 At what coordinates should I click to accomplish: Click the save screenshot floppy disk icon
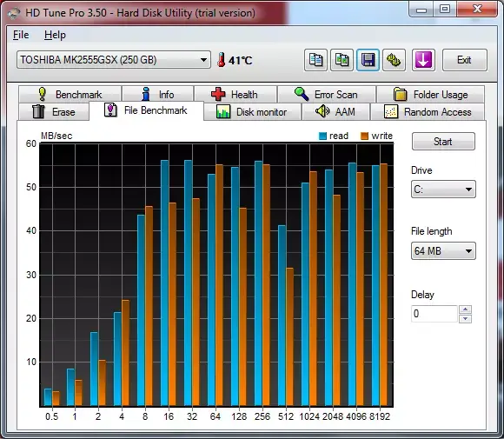click(368, 60)
